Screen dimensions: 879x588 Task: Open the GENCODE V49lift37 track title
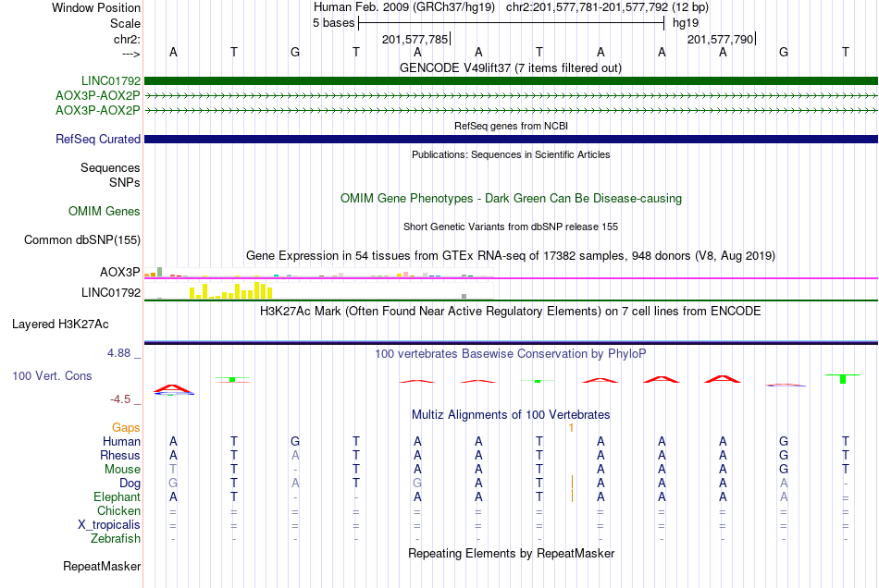[x=511, y=67]
